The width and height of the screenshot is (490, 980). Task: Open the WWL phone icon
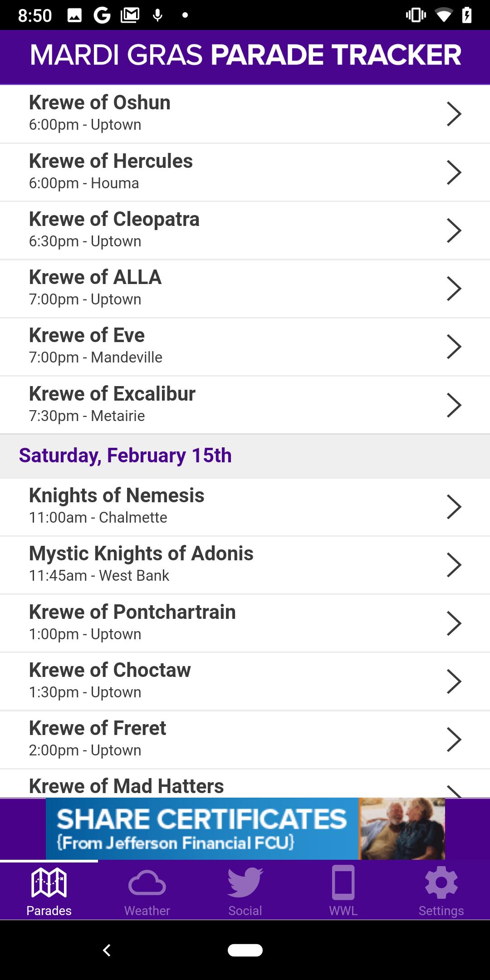click(x=343, y=882)
